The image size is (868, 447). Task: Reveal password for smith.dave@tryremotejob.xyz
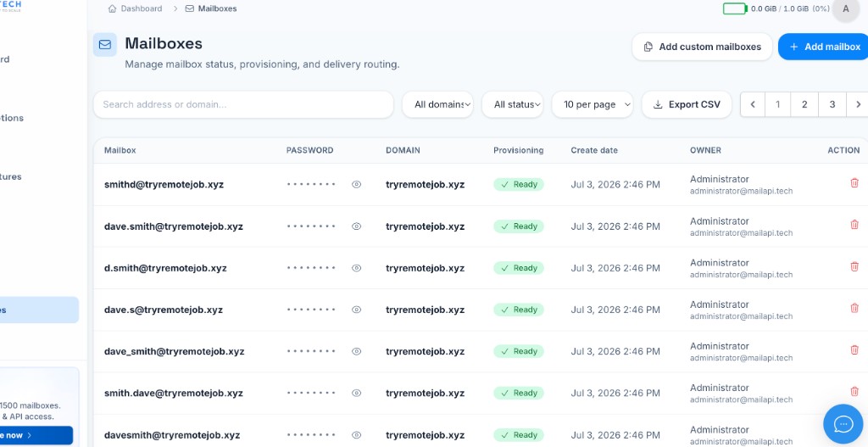tap(357, 393)
